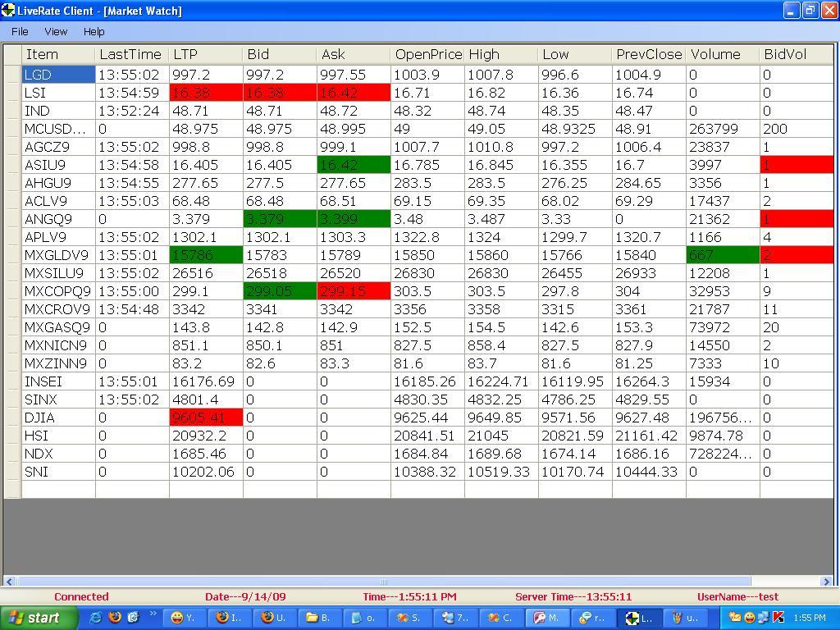Screen dimensions: 840x630
Task: Click the LiveRate icon in the title bar
Action: pos(8,11)
